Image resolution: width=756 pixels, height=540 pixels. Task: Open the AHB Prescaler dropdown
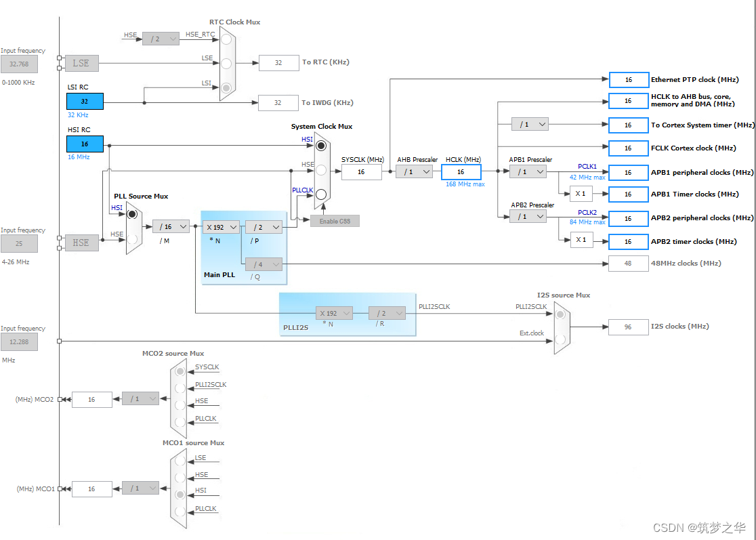[x=414, y=171]
